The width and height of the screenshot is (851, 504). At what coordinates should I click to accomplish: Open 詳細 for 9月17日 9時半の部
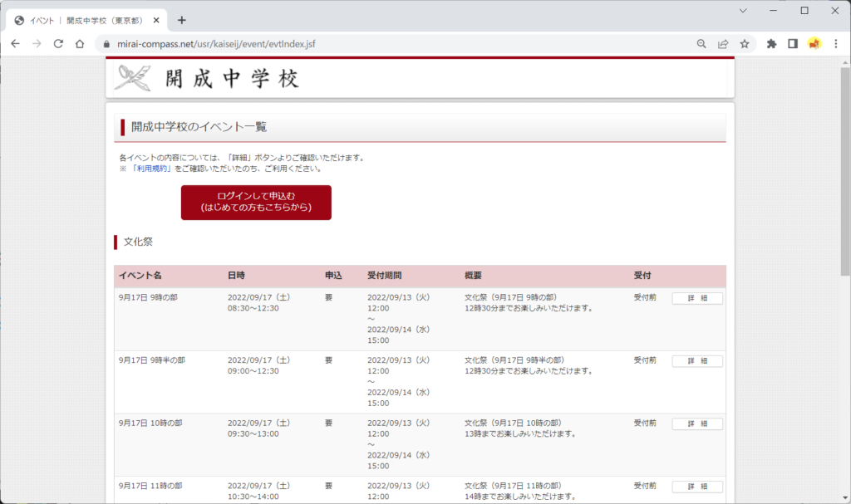click(697, 361)
